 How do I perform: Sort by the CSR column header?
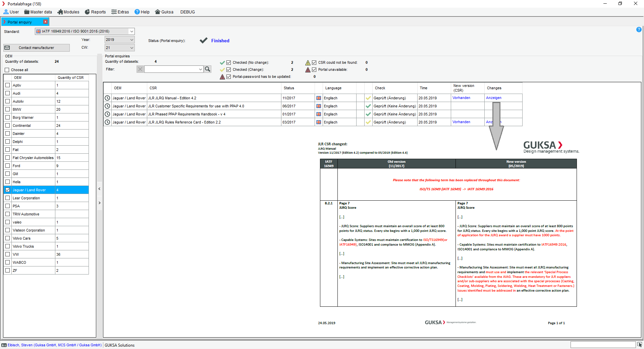[214, 88]
